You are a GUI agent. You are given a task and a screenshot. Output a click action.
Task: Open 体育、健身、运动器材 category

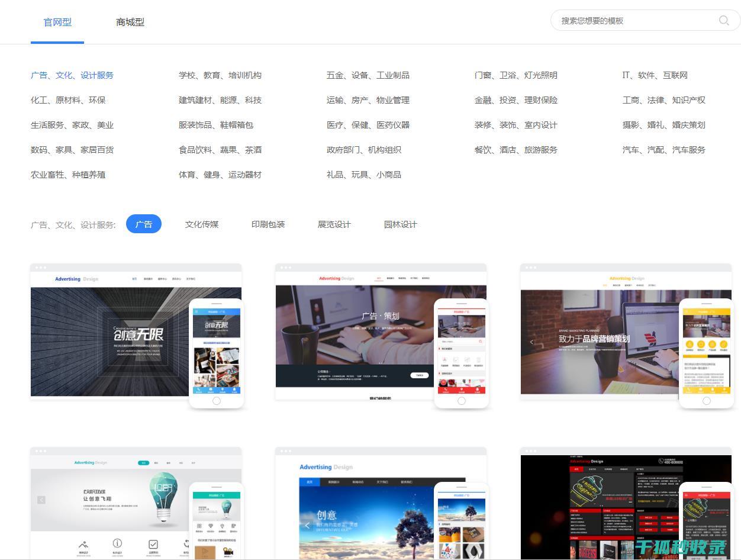coord(220,175)
